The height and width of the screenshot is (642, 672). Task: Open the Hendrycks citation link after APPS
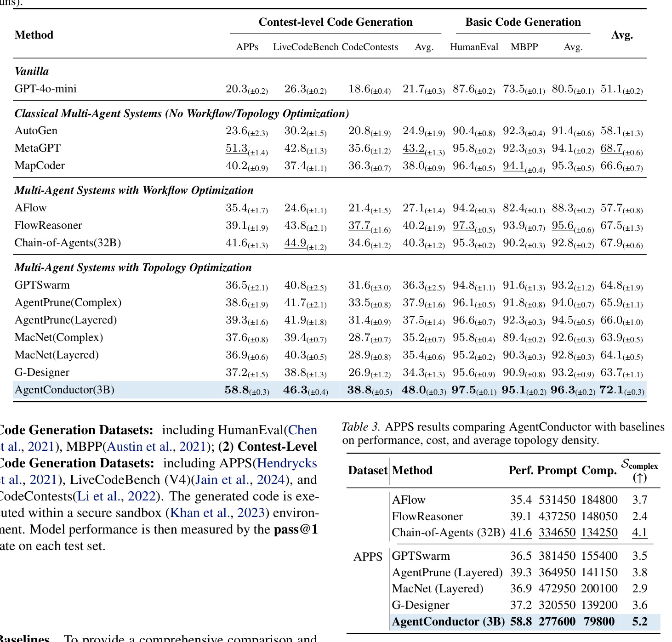287,463
